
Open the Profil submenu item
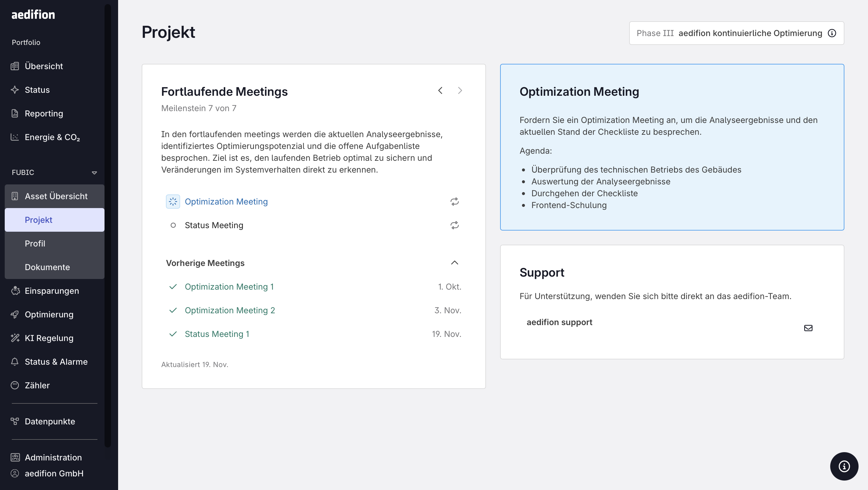35,244
